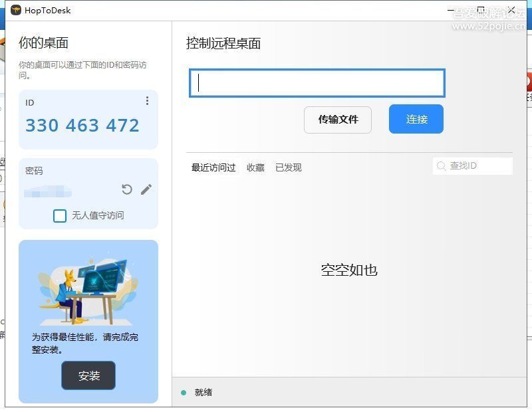The height and width of the screenshot is (412, 532).
Task: Open the ID card three-dot menu
Action: click(x=147, y=101)
